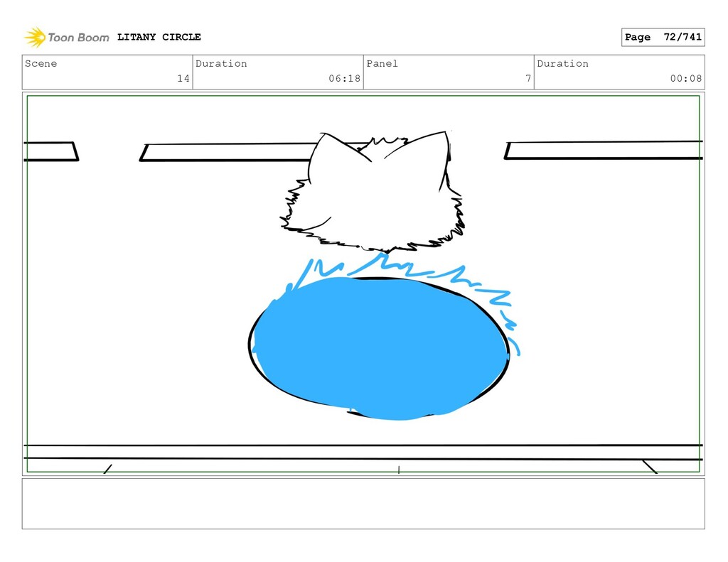Select the LITANY CIRCLE project title
Screen dimensions: 728x562
pyautogui.click(x=159, y=37)
